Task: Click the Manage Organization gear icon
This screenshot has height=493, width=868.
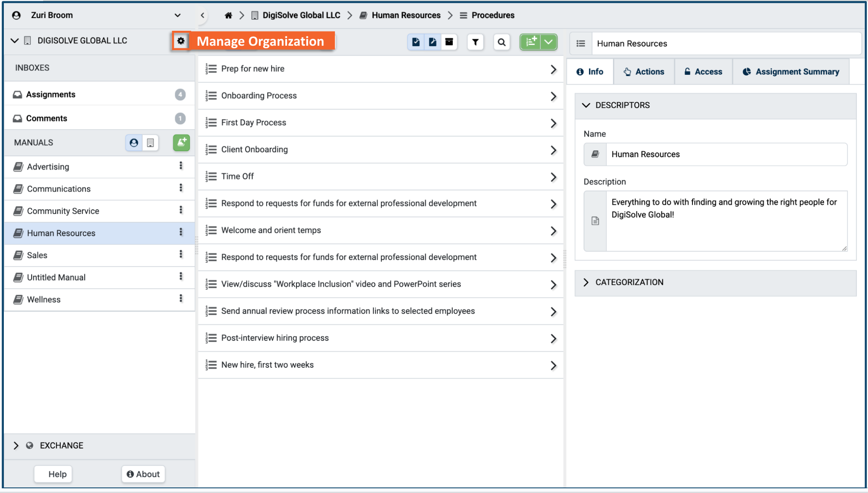Action: [x=181, y=41]
